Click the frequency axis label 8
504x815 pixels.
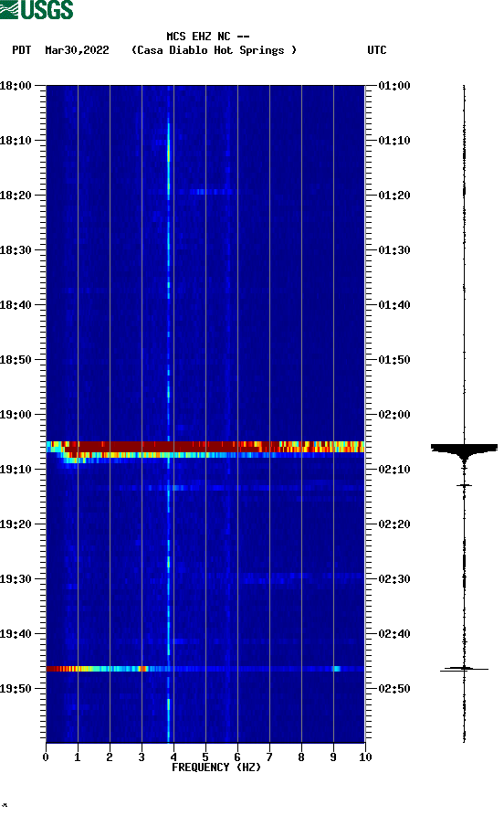(x=301, y=757)
